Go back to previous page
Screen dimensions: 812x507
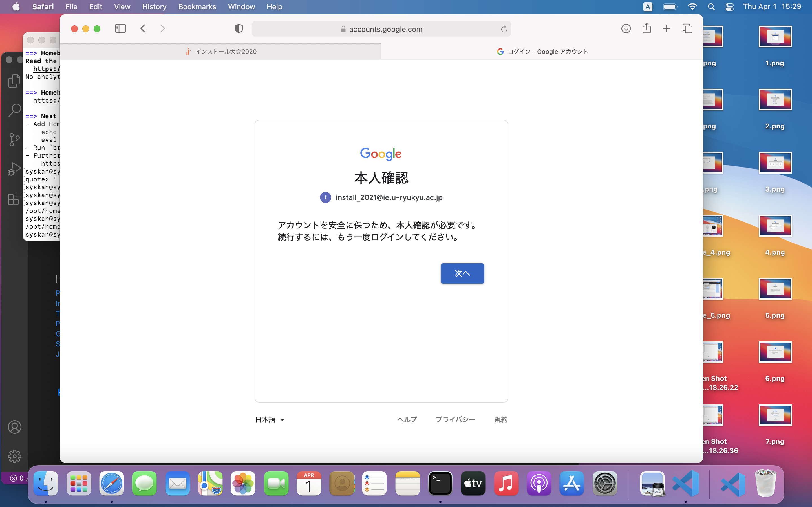(x=143, y=28)
